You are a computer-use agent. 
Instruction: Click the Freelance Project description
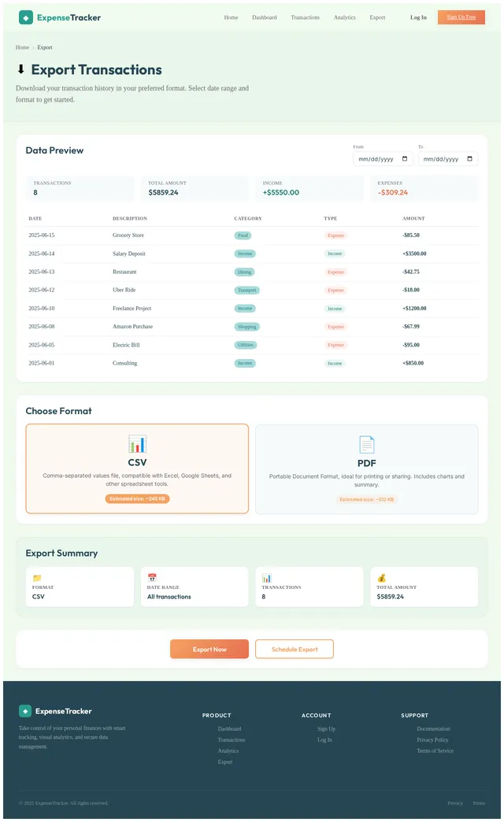click(132, 309)
